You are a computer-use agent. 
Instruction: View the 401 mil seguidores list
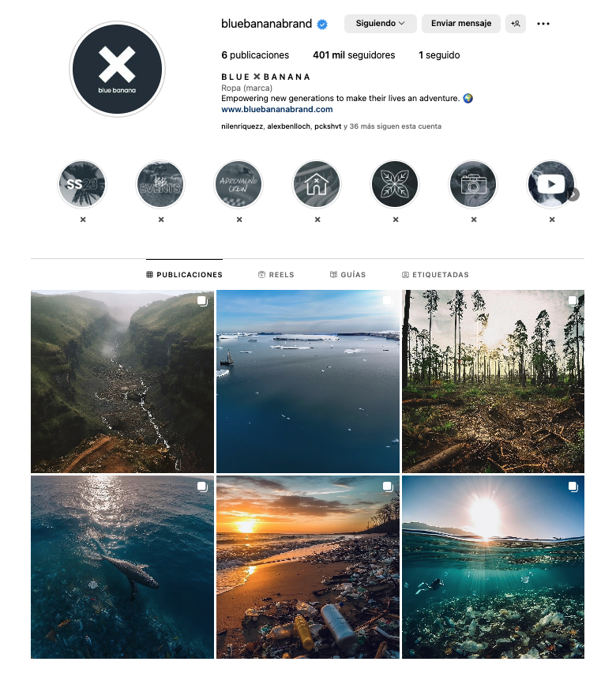(354, 55)
